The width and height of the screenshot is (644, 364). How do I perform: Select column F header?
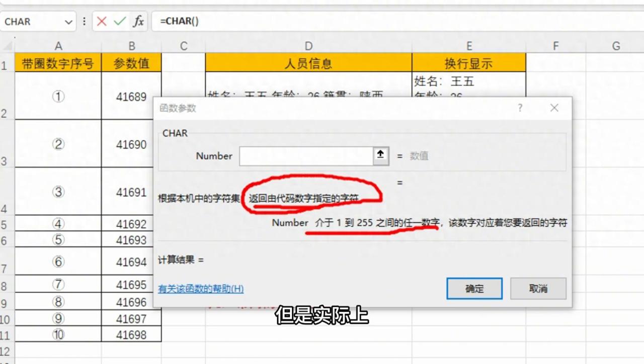(556, 46)
